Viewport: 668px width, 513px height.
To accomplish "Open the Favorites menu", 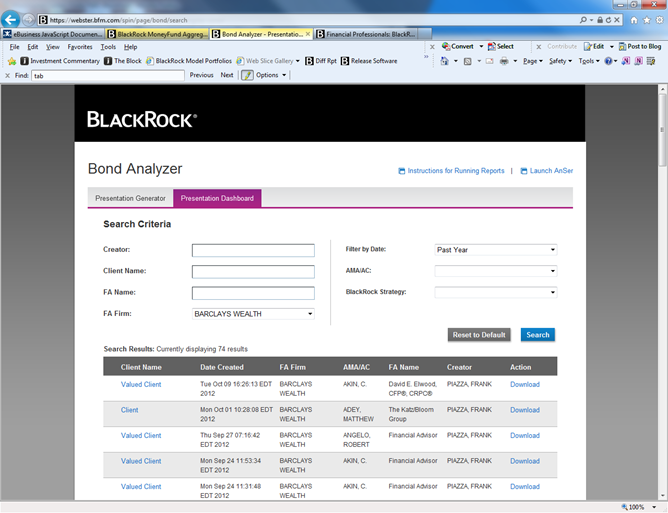I will point(80,47).
